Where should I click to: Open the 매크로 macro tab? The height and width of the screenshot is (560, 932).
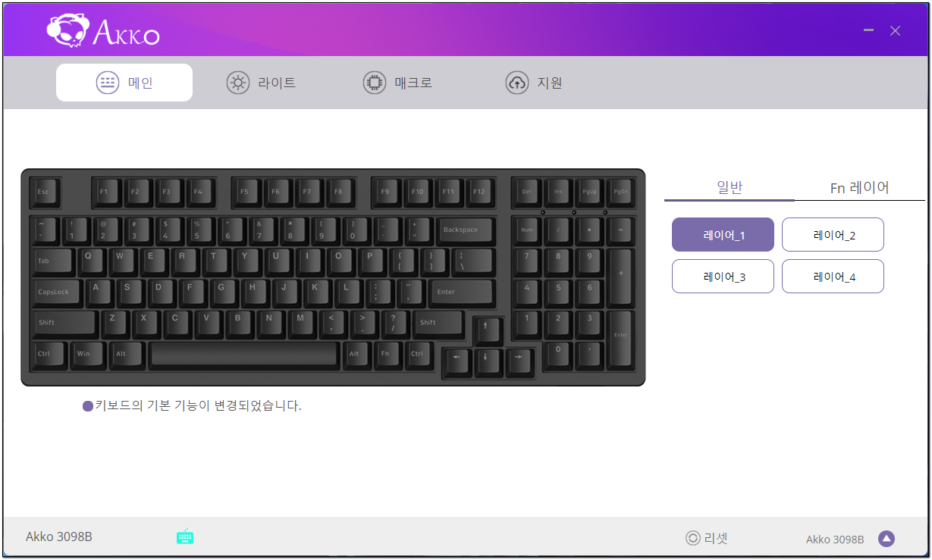click(x=397, y=83)
